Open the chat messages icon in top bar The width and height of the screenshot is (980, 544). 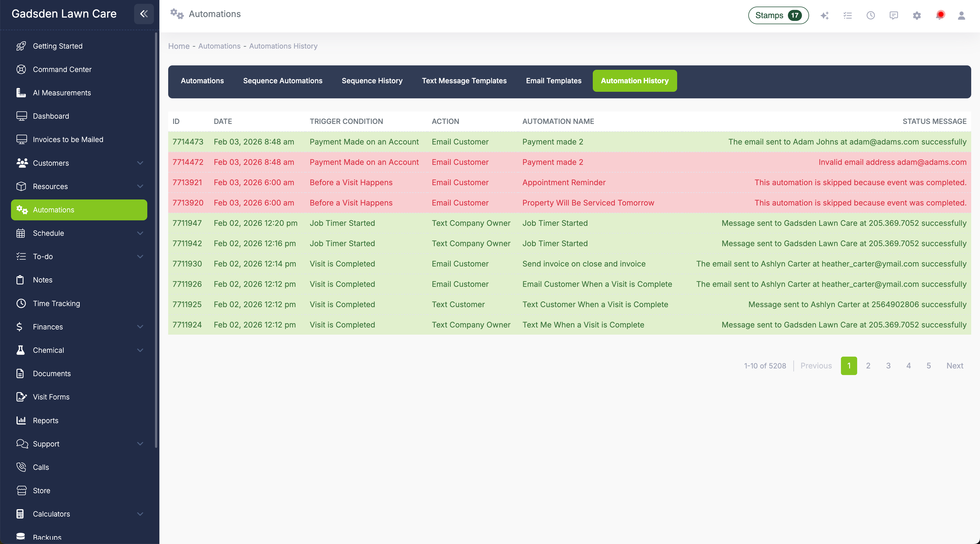894,16
